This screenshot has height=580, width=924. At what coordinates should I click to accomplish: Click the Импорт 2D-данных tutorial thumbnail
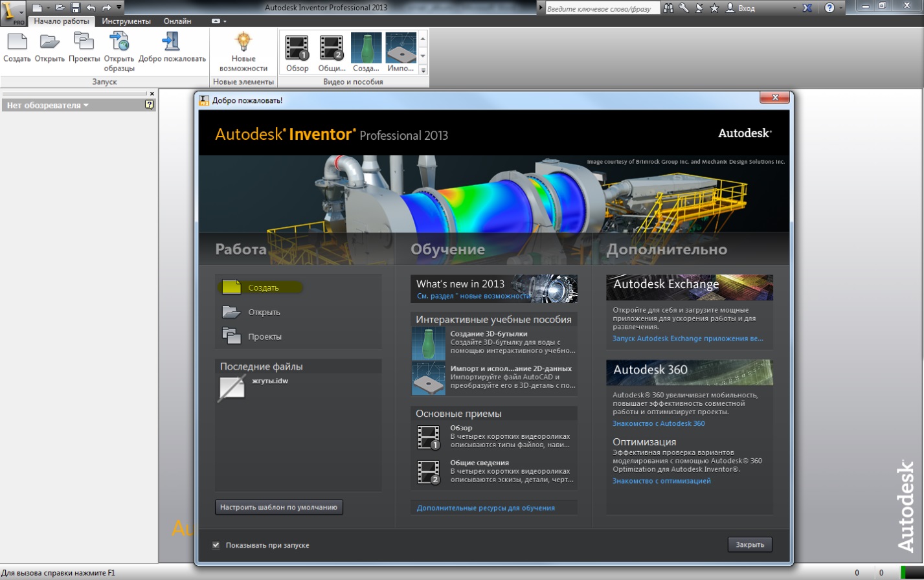coord(428,379)
